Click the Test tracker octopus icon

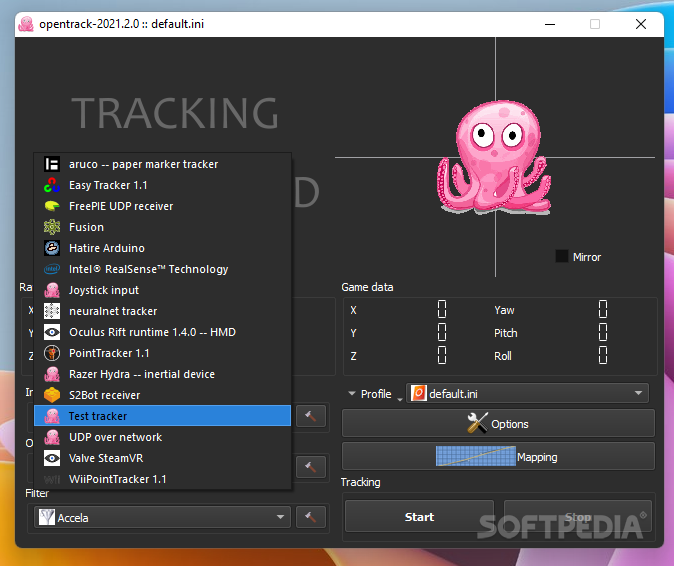coord(52,416)
